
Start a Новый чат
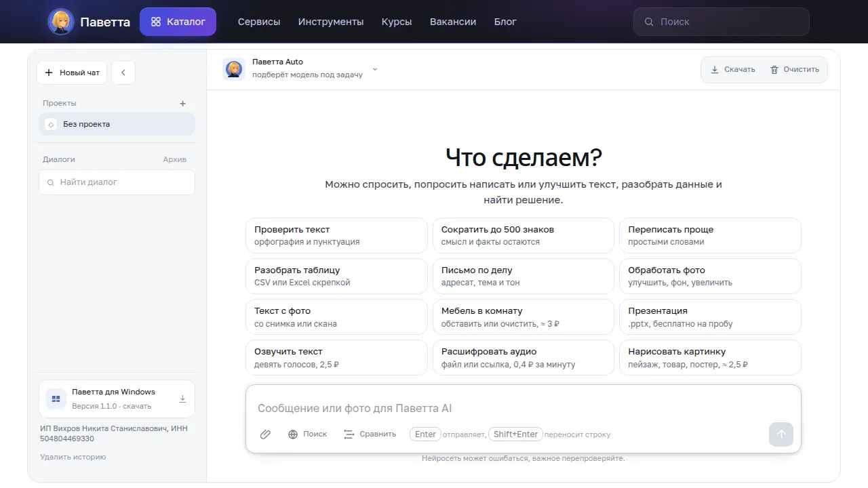(x=71, y=73)
